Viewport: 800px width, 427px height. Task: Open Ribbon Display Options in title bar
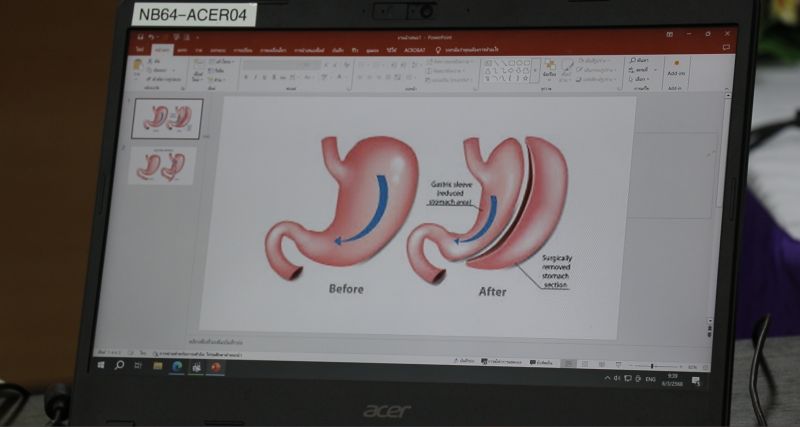[x=669, y=35]
